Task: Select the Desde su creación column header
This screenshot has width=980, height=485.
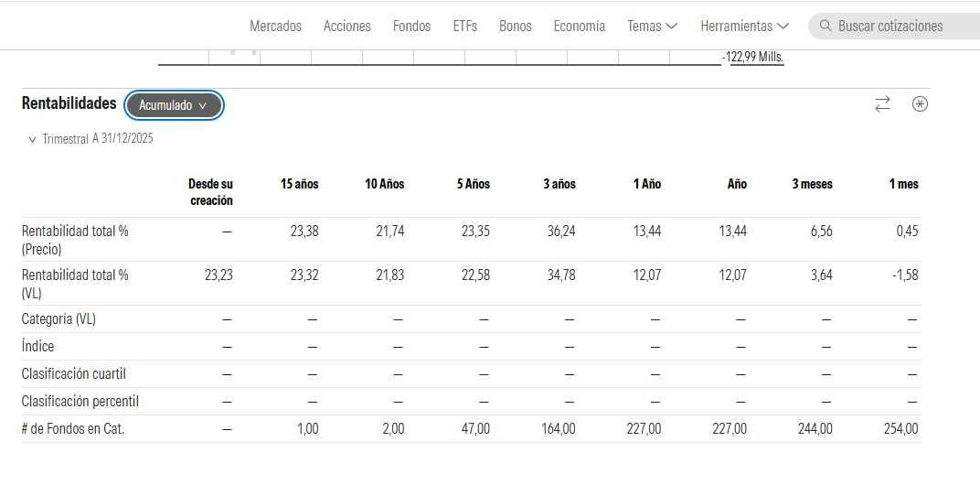Action: tap(210, 192)
